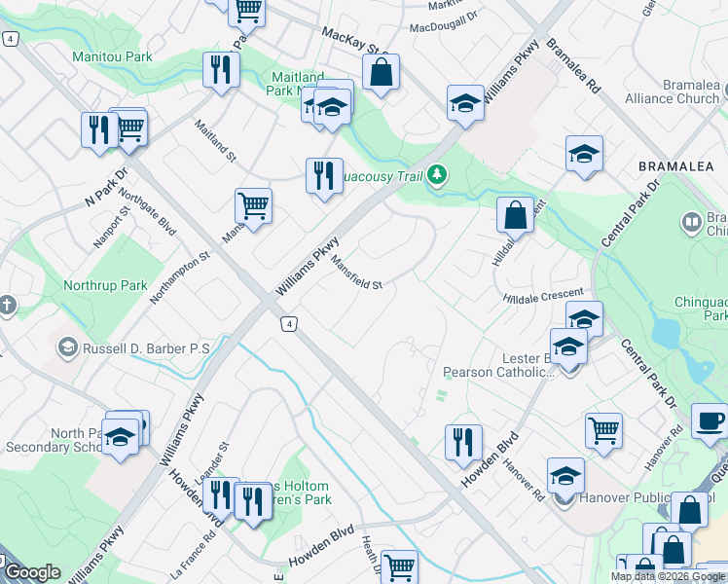Select the Leander St street label
This screenshot has height=584, width=728.
coord(211,463)
